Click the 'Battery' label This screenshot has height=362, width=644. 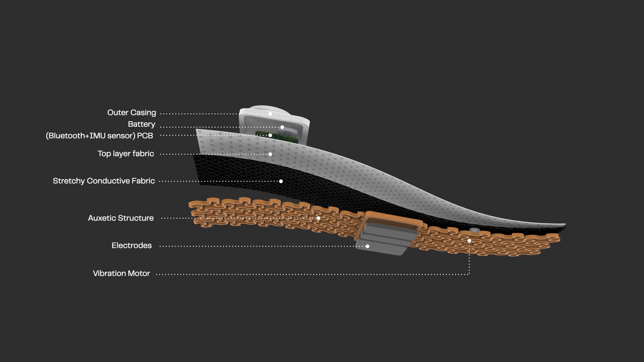click(x=142, y=124)
